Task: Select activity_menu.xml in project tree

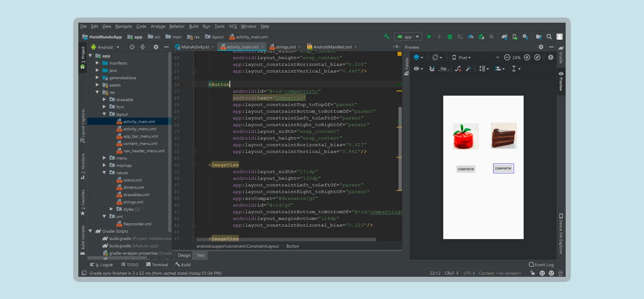Action: pyautogui.click(x=140, y=129)
